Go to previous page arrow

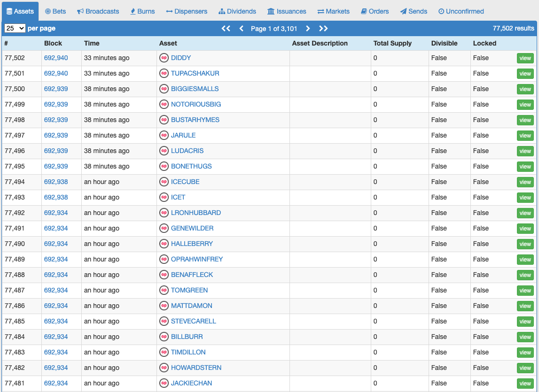[242, 29]
